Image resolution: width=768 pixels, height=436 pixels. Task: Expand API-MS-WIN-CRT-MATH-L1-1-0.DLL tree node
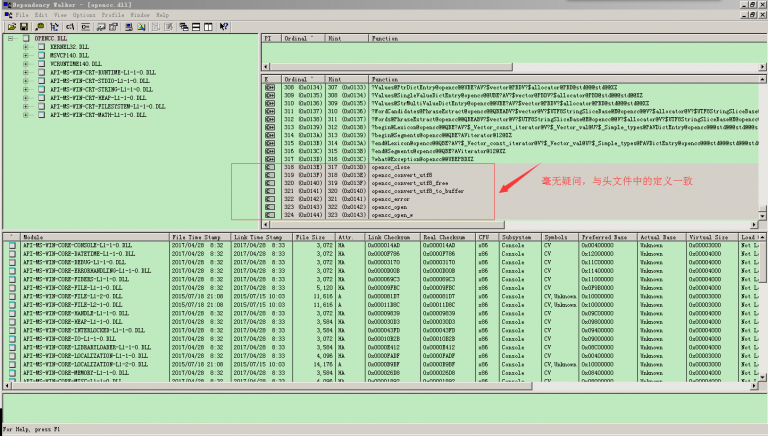(x=26, y=115)
